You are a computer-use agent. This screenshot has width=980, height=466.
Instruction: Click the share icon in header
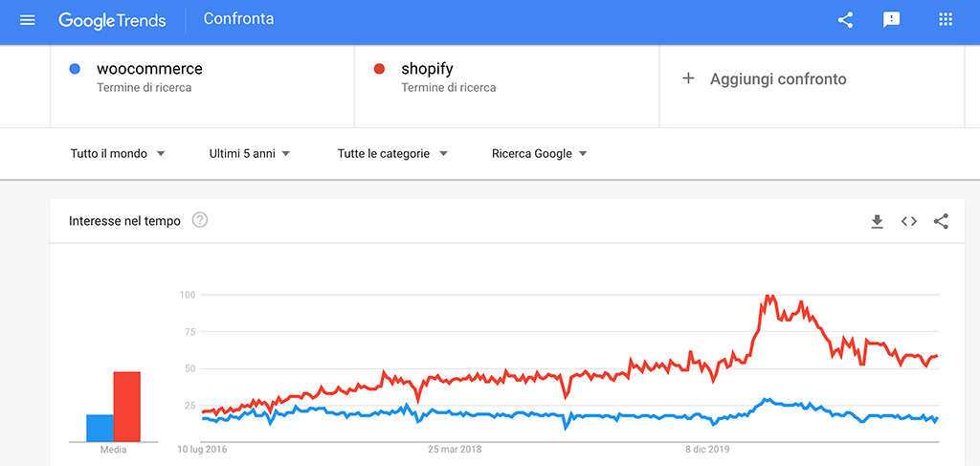[845, 20]
